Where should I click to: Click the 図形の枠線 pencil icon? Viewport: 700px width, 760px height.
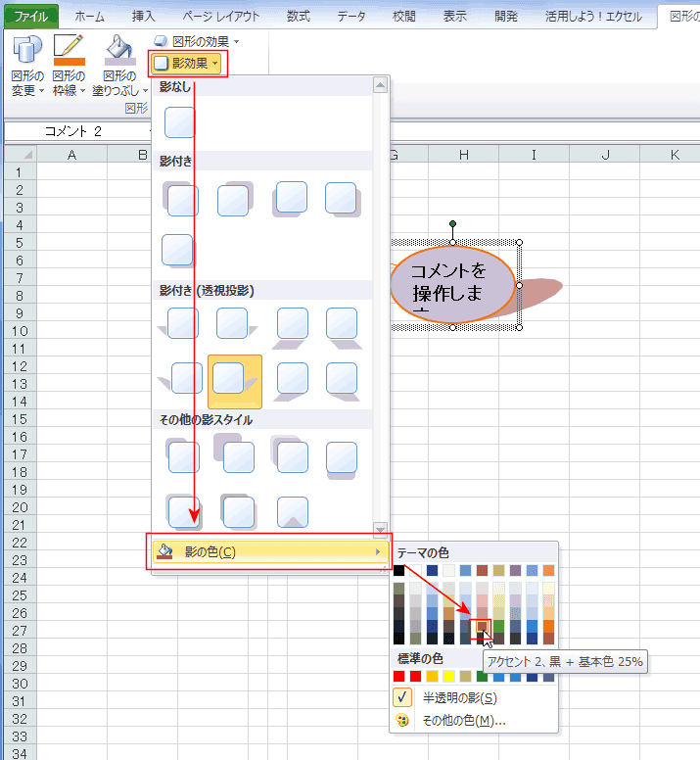[x=69, y=49]
